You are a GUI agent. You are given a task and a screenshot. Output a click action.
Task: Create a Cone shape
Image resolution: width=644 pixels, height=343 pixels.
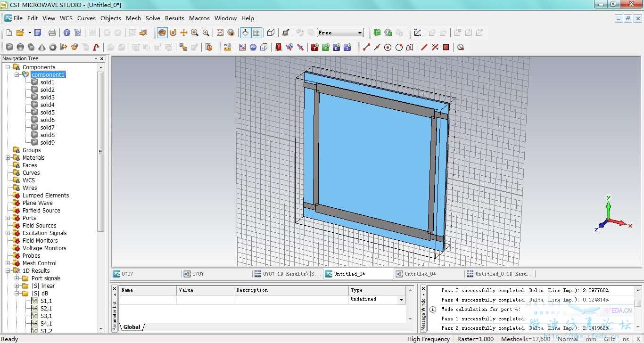coord(42,47)
